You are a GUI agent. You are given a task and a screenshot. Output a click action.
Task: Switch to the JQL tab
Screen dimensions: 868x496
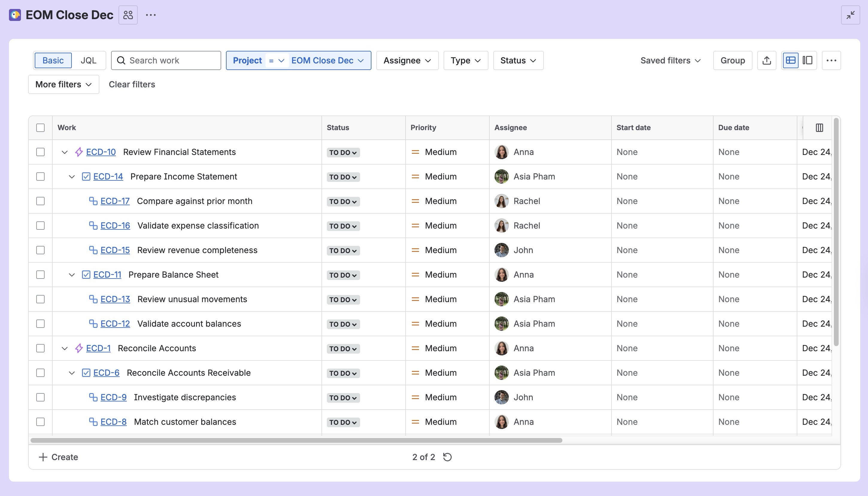[x=88, y=60]
